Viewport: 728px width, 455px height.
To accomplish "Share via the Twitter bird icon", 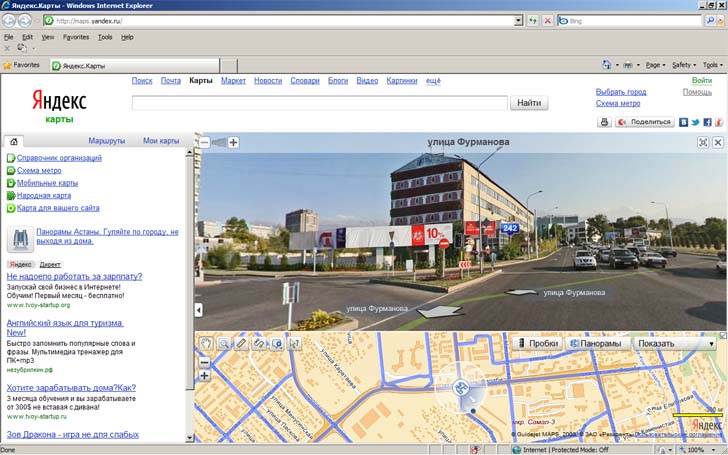I will [695, 122].
